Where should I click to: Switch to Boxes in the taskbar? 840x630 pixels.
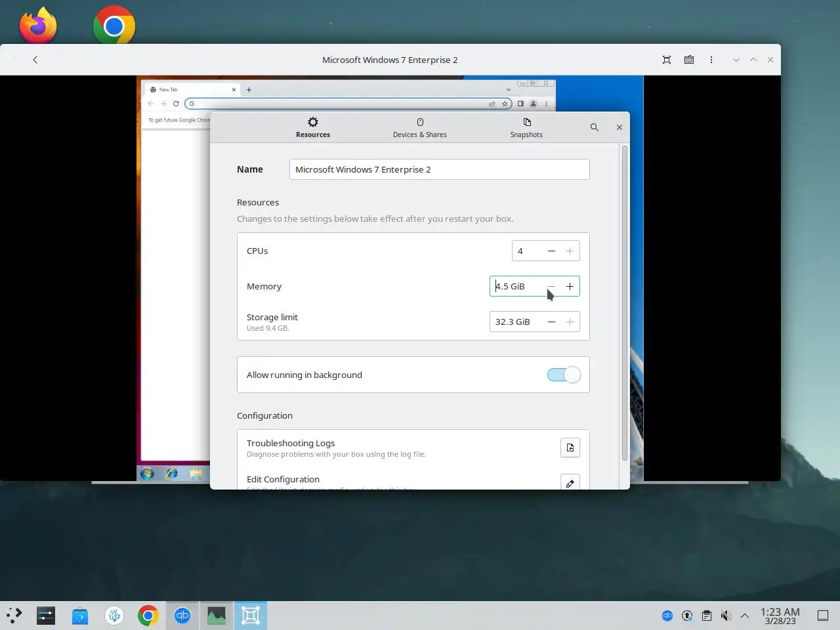[x=251, y=616]
